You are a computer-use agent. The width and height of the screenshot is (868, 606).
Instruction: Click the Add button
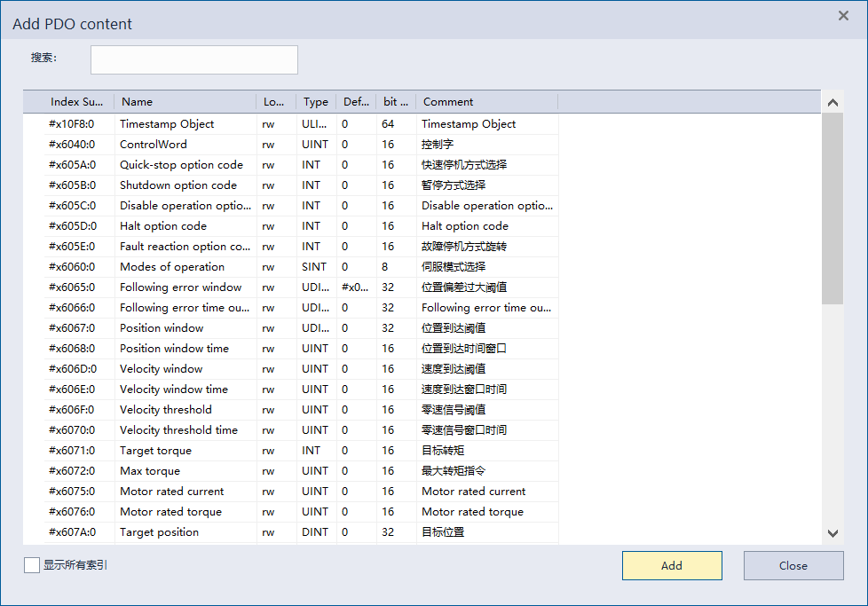(x=672, y=566)
